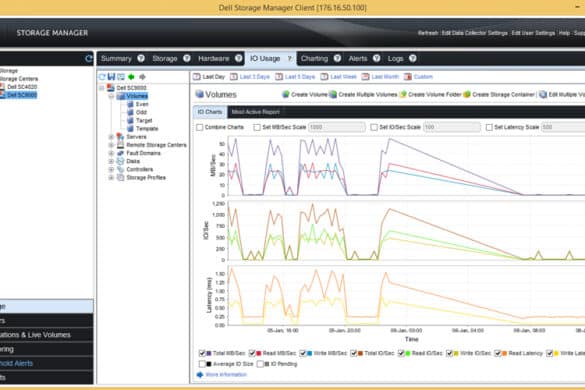Click the MB/Sec scale value field

[337, 127]
